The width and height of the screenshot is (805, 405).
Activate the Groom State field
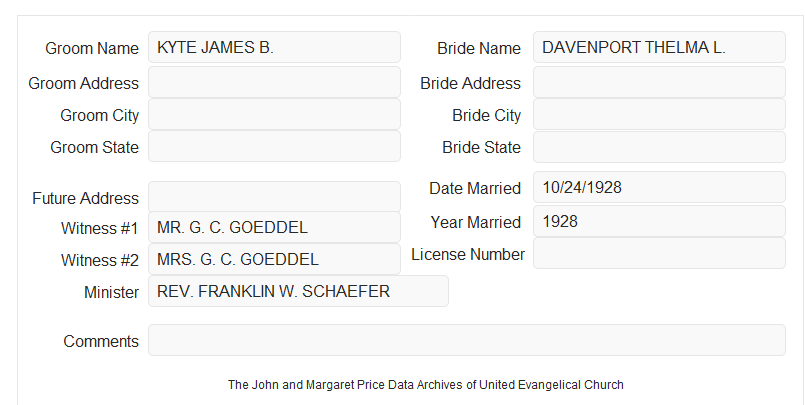tap(274, 146)
